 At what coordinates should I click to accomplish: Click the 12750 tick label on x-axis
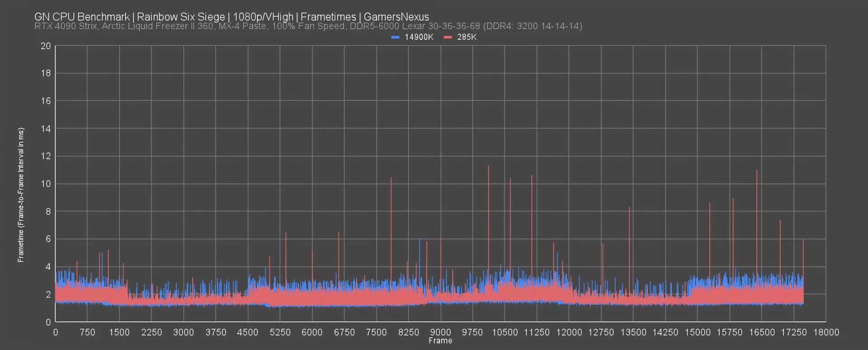click(x=601, y=332)
